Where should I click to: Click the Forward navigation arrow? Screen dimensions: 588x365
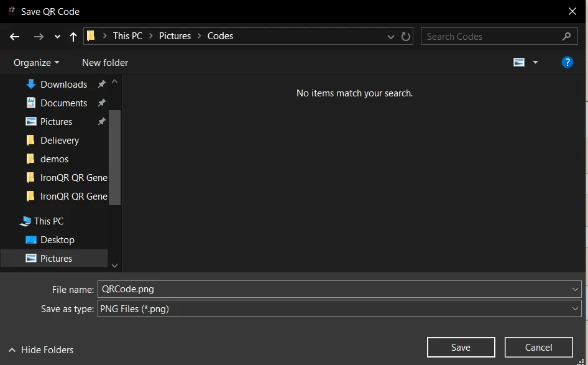click(x=39, y=37)
